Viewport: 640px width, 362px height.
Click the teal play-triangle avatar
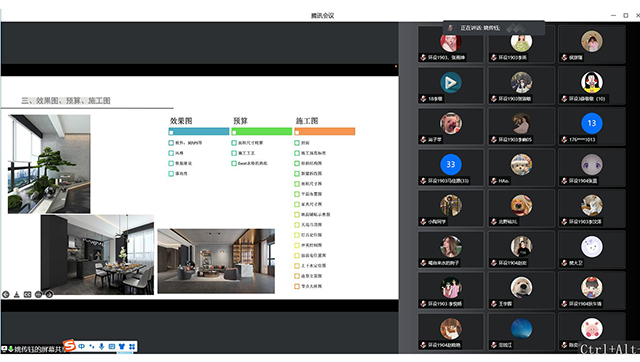451,82
